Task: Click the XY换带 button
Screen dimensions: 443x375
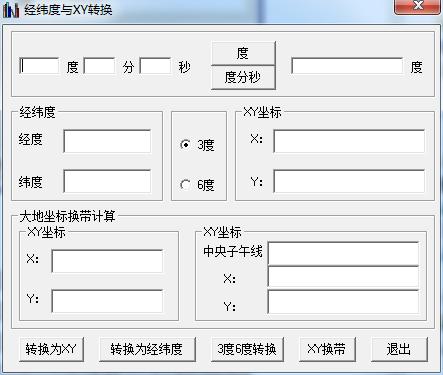Action: (x=327, y=349)
